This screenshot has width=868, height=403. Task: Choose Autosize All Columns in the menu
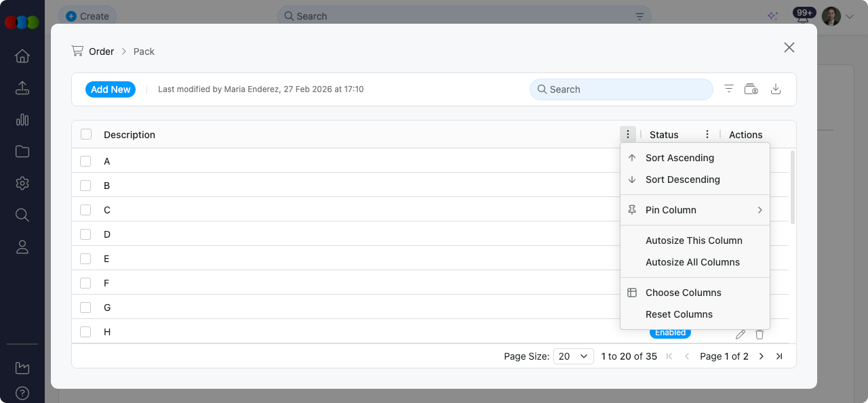[x=692, y=262]
